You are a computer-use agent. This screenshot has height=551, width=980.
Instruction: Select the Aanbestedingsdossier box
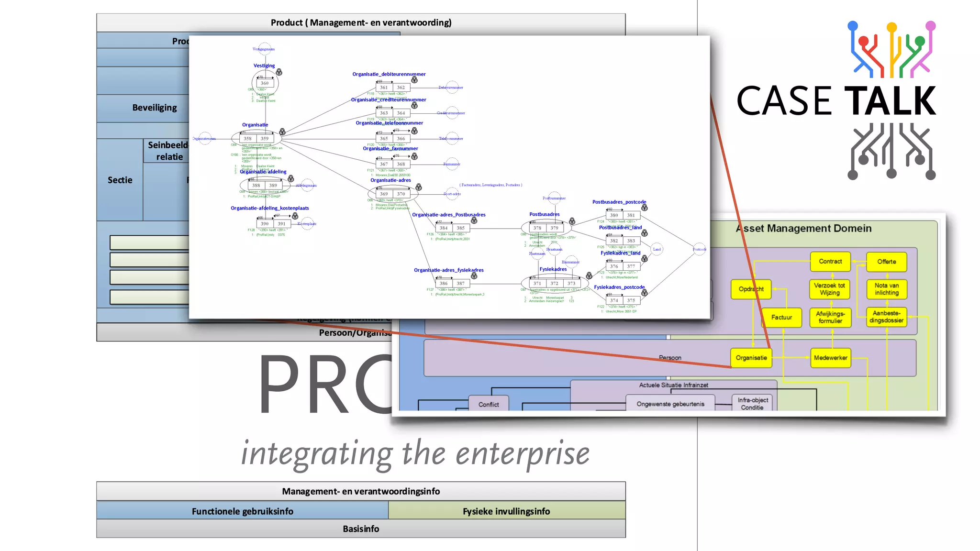pos(886,317)
